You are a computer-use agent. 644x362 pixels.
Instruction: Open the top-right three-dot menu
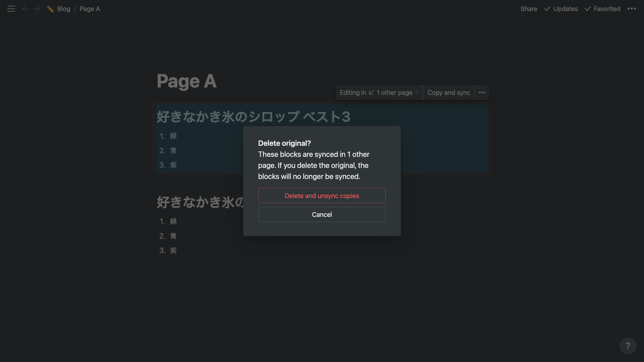click(632, 9)
